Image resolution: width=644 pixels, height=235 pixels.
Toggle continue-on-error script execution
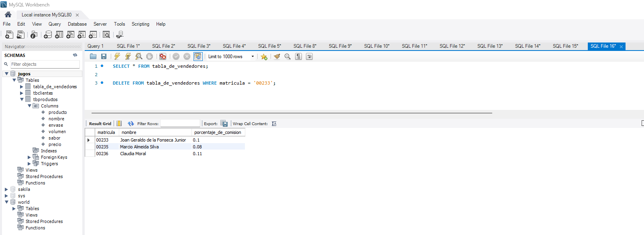[x=163, y=57]
